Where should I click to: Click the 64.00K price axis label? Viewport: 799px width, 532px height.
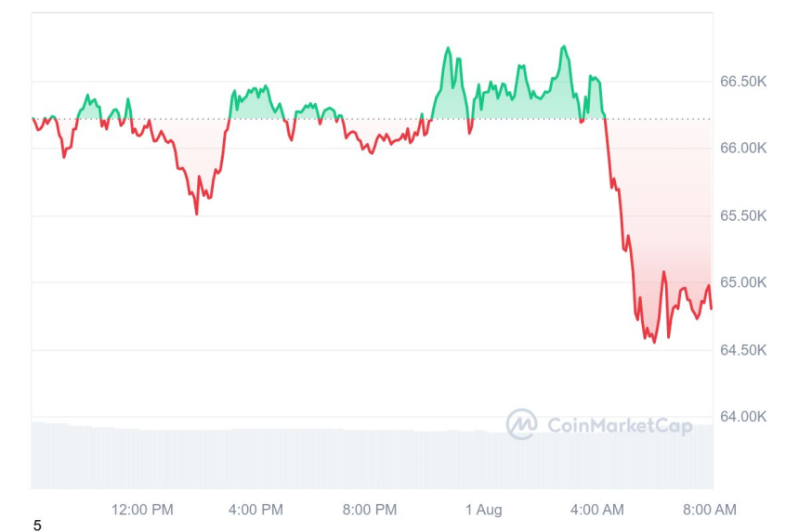(x=743, y=417)
